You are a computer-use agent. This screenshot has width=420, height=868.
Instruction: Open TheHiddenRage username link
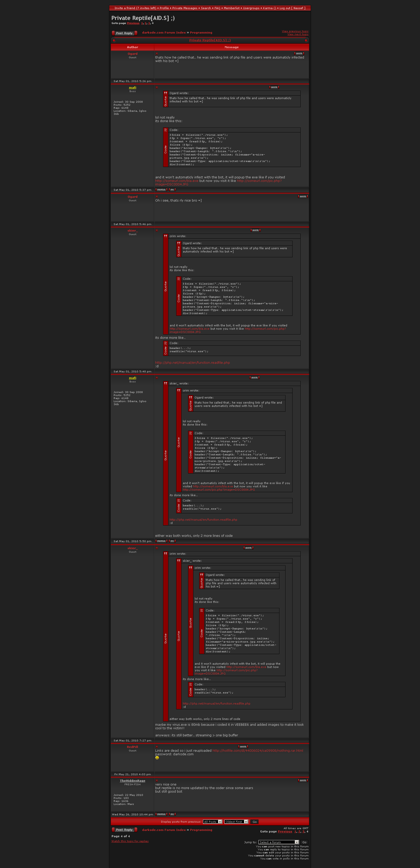(x=133, y=780)
